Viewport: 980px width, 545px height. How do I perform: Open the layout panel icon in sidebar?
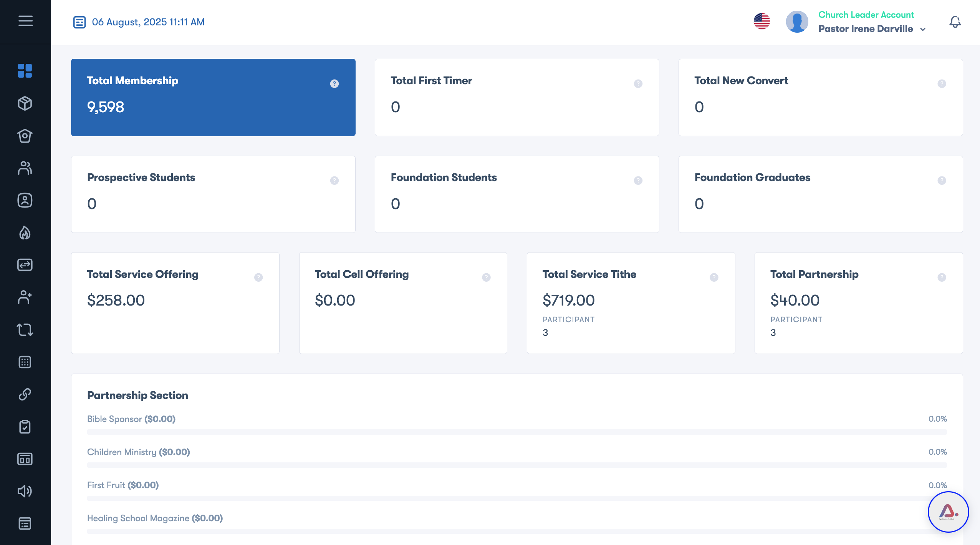point(25,459)
